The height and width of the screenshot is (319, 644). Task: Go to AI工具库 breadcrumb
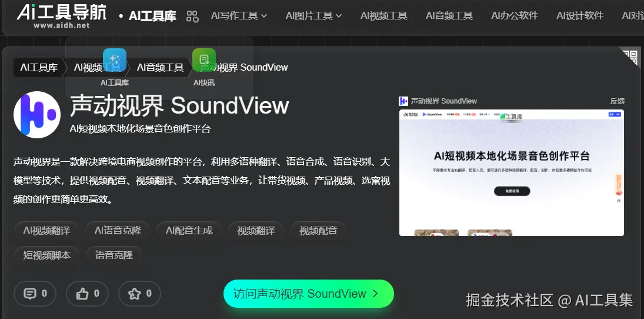[39, 68]
